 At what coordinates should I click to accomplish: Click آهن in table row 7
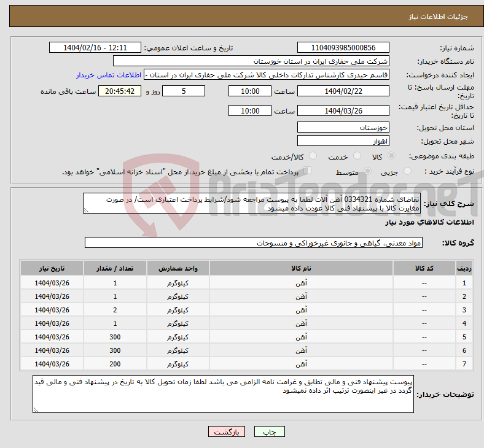point(301,364)
